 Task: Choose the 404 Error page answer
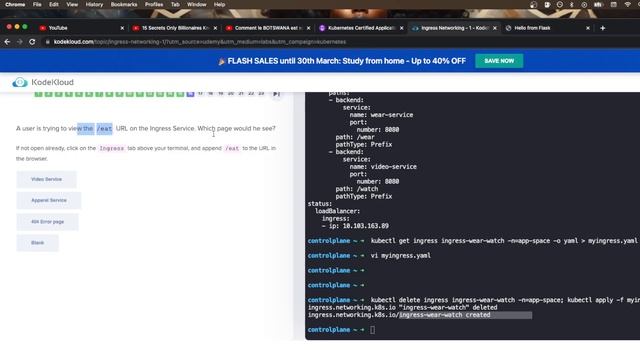(x=47, y=222)
